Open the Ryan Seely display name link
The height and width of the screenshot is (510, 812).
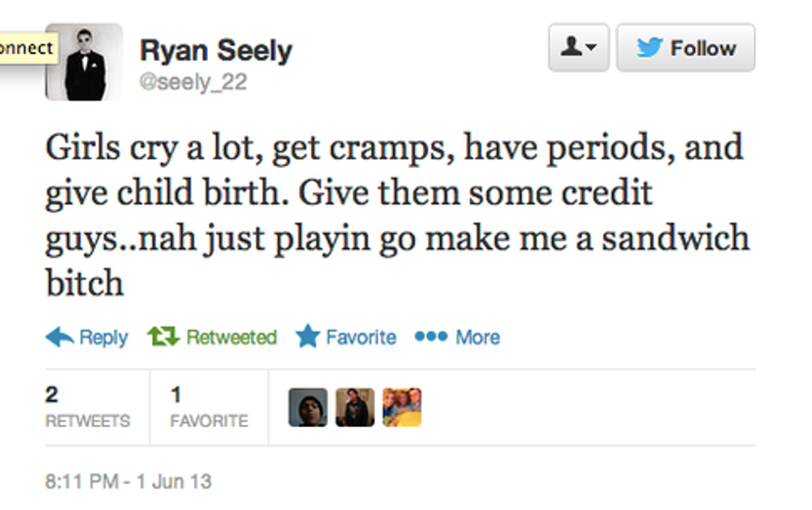tap(215, 51)
